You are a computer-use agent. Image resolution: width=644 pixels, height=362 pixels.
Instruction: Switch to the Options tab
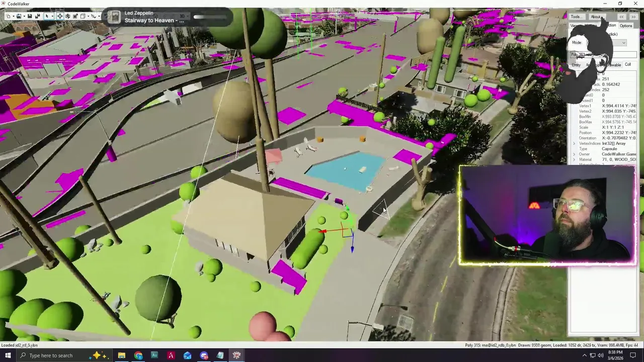click(626, 26)
